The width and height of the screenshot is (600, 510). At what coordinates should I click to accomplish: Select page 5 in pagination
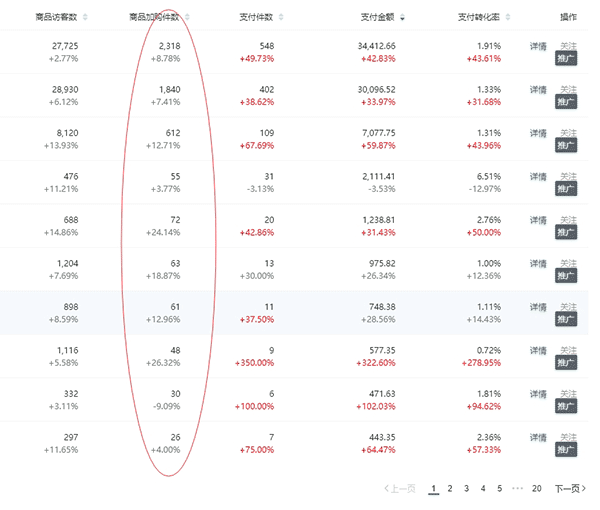point(500,489)
